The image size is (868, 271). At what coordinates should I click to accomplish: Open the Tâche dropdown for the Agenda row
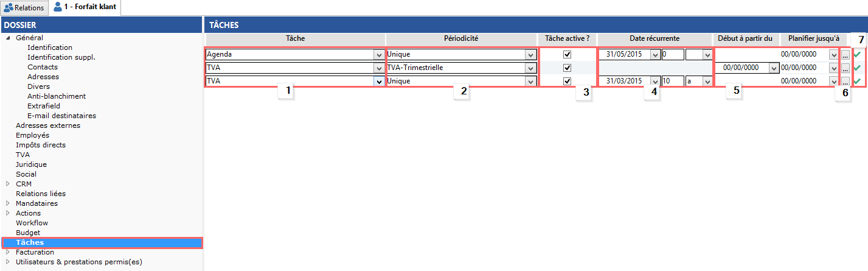(x=378, y=55)
